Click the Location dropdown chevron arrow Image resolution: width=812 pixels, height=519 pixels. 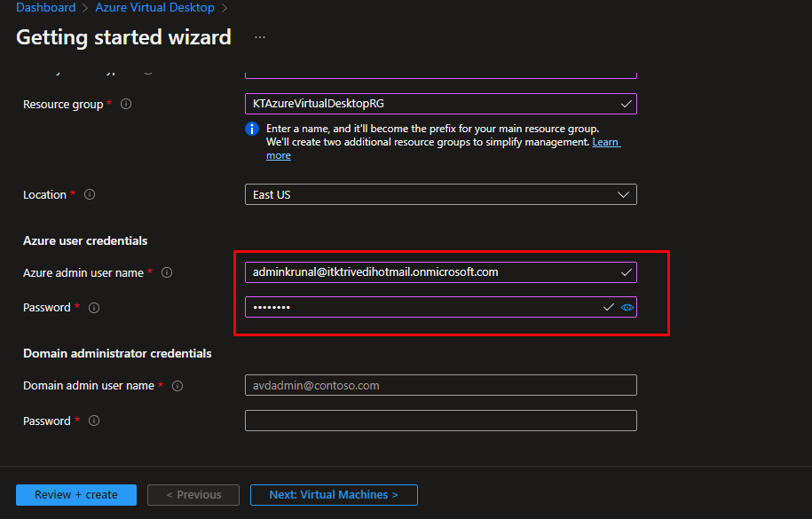(x=624, y=195)
